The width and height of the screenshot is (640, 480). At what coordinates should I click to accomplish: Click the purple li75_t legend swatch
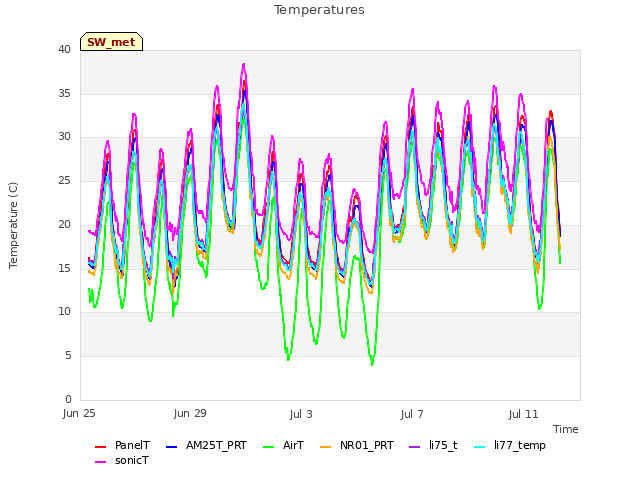point(414,447)
